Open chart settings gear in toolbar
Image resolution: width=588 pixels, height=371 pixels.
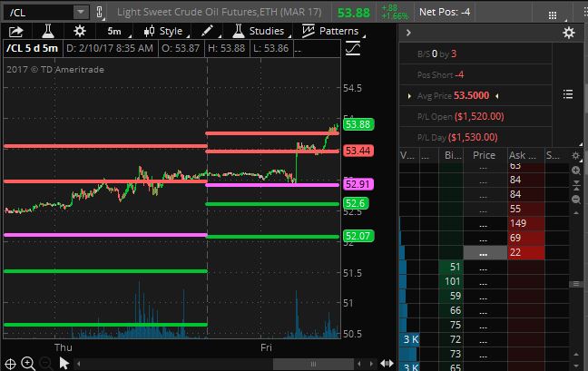80,31
